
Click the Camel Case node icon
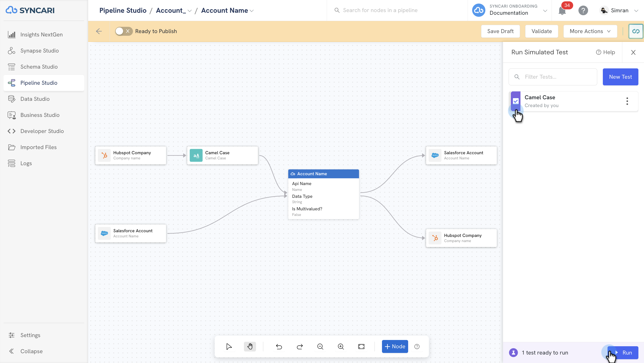click(196, 155)
